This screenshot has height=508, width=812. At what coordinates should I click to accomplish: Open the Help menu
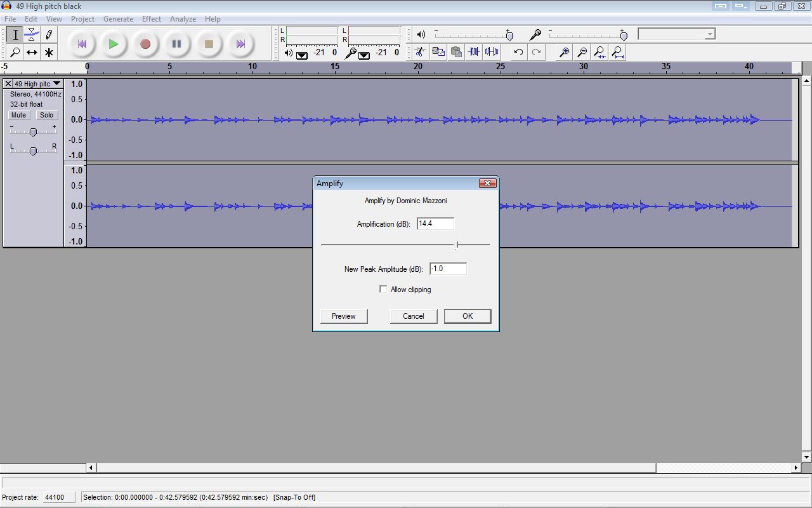click(213, 19)
